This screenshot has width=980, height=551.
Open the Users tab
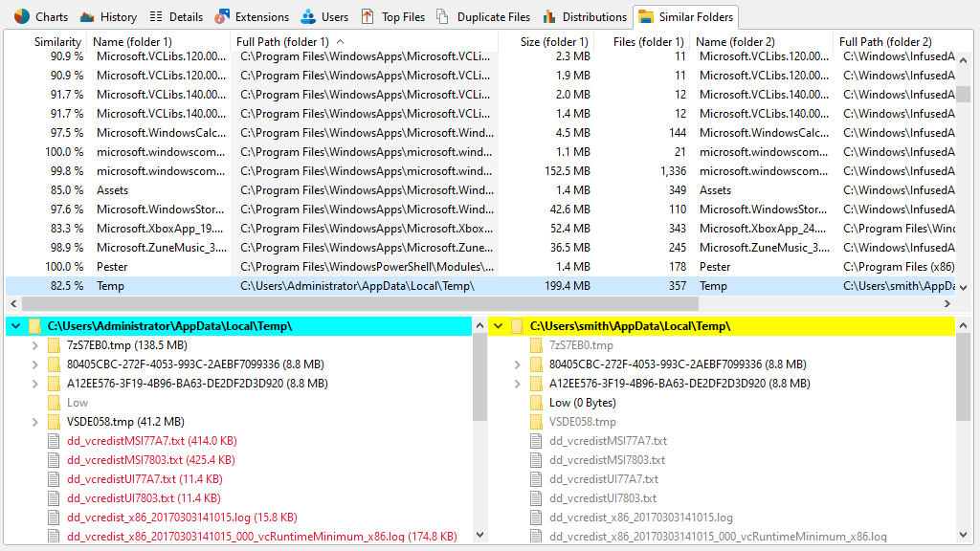click(x=324, y=17)
